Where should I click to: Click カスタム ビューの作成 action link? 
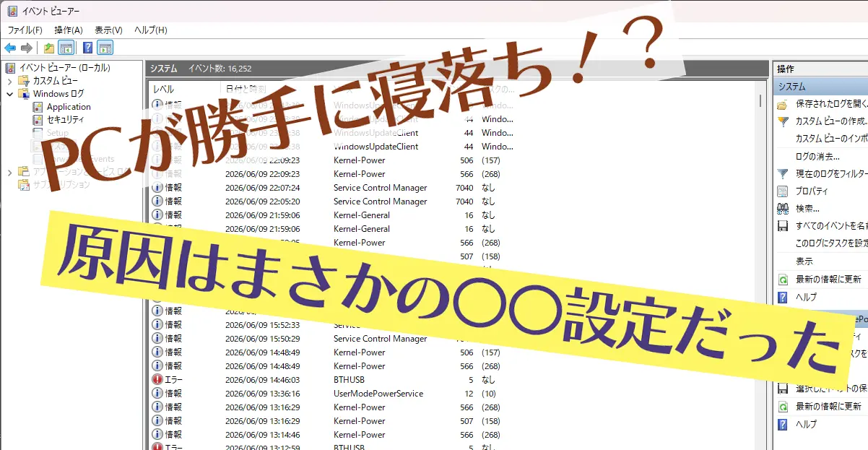click(x=831, y=121)
